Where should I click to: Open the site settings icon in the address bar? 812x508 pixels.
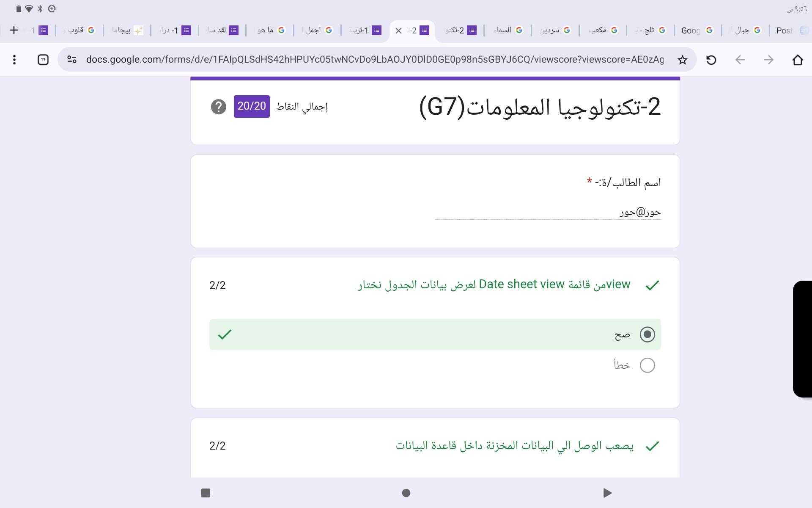pos(72,60)
